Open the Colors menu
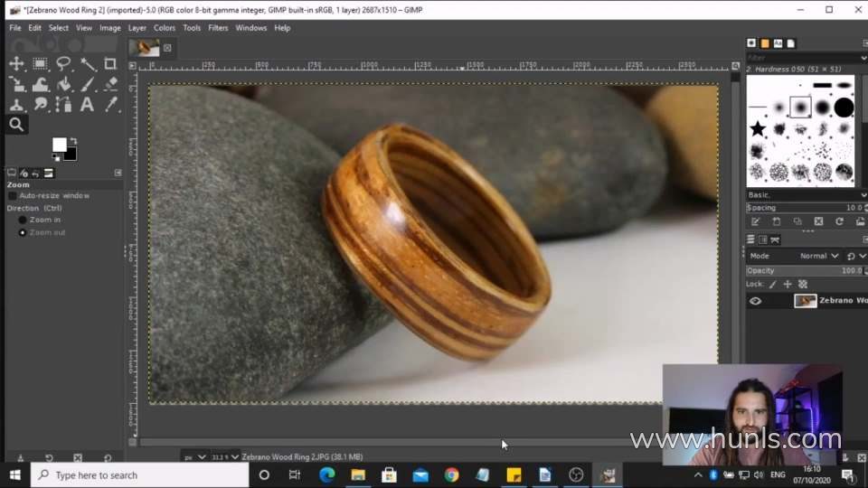Viewport: 868px width, 488px height. coord(165,28)
